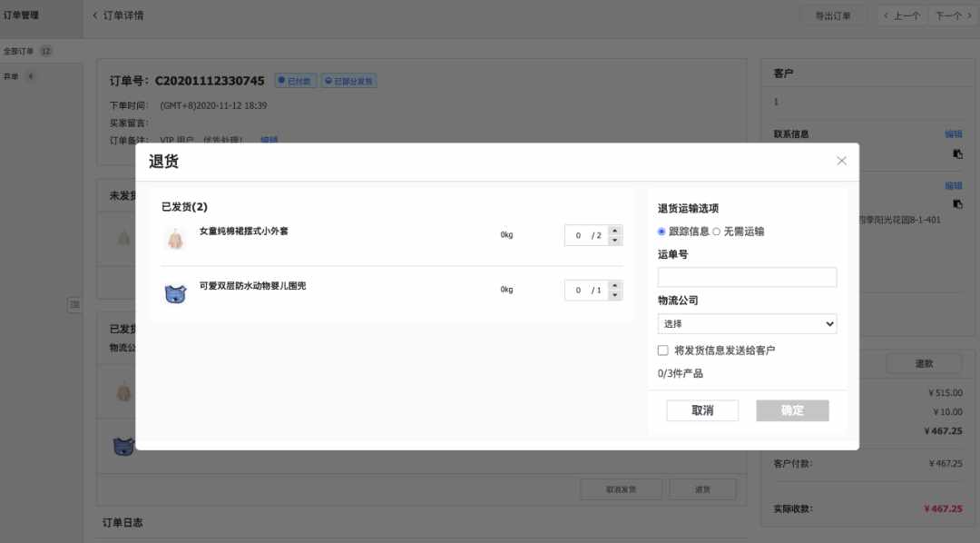Close the 退货 dialog with the X icon
This screenshot has width=980, height=543.
pyautogui.click(x=841, y=161)
